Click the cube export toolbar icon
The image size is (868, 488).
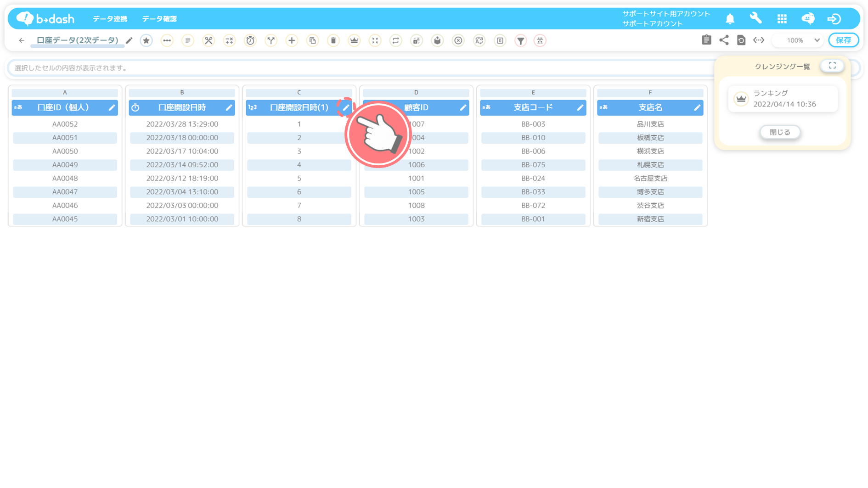click(x=437, y=40)
